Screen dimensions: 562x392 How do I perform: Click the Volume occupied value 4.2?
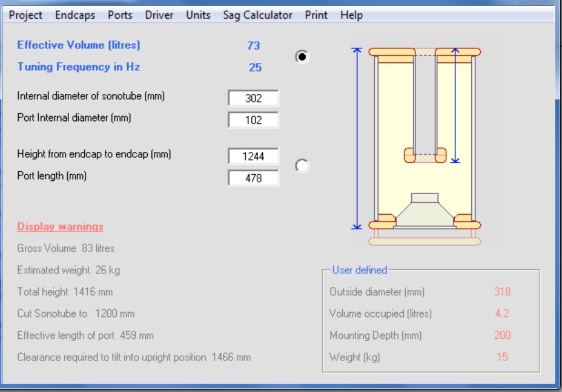[x=502, y=313]
